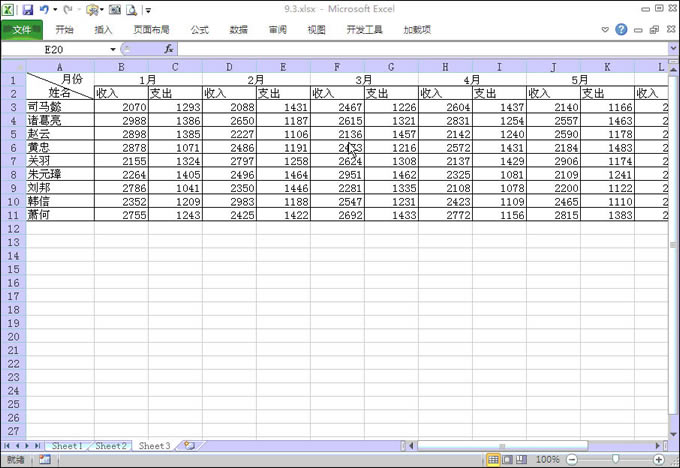Go to first sheet navigation arrow
The image size is (680, 468).
coord(7,445)
